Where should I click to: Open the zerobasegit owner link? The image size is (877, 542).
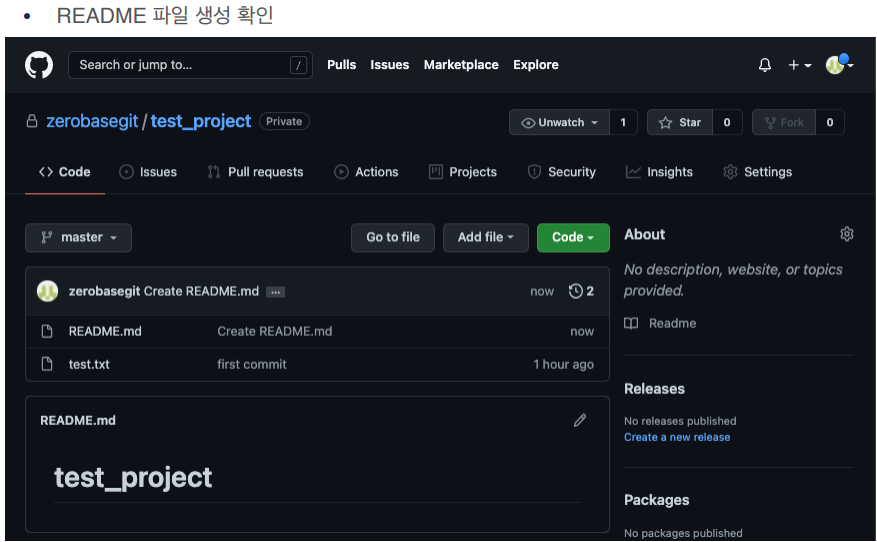pyautogui.click(x=92, y=121)
